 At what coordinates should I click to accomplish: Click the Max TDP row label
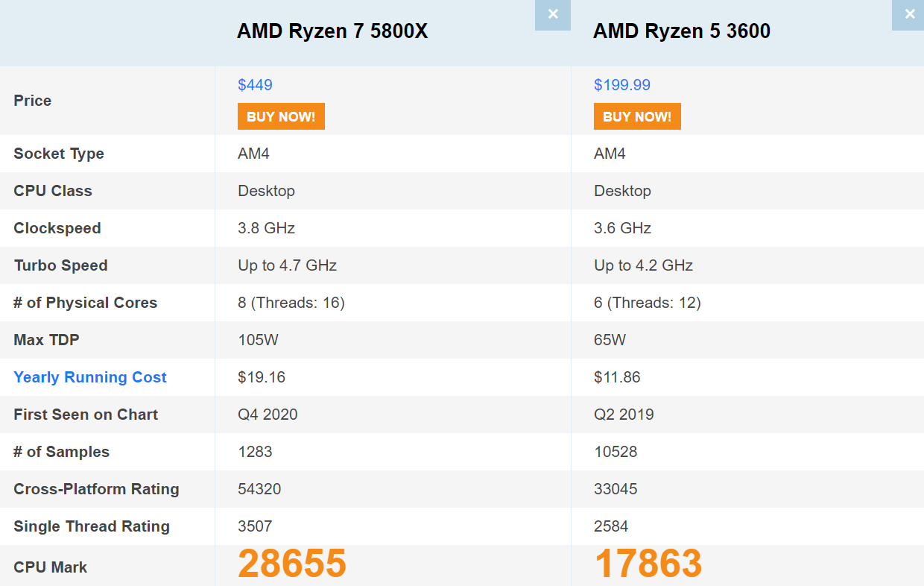click(46, 340)
